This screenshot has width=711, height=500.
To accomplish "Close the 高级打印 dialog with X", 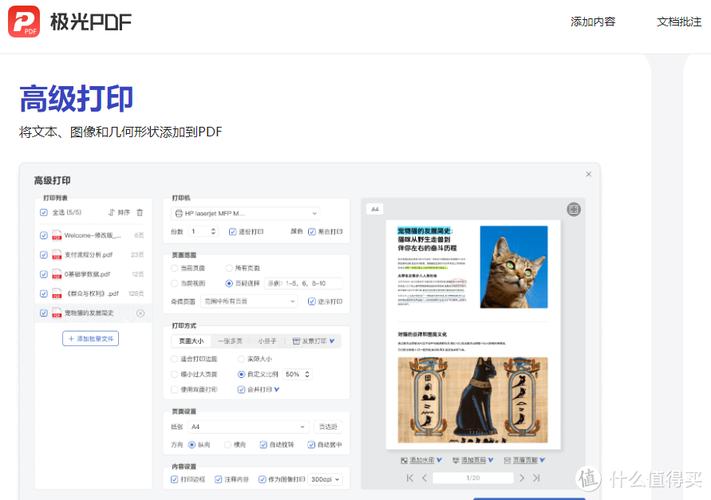I will (x=589, y=174).
